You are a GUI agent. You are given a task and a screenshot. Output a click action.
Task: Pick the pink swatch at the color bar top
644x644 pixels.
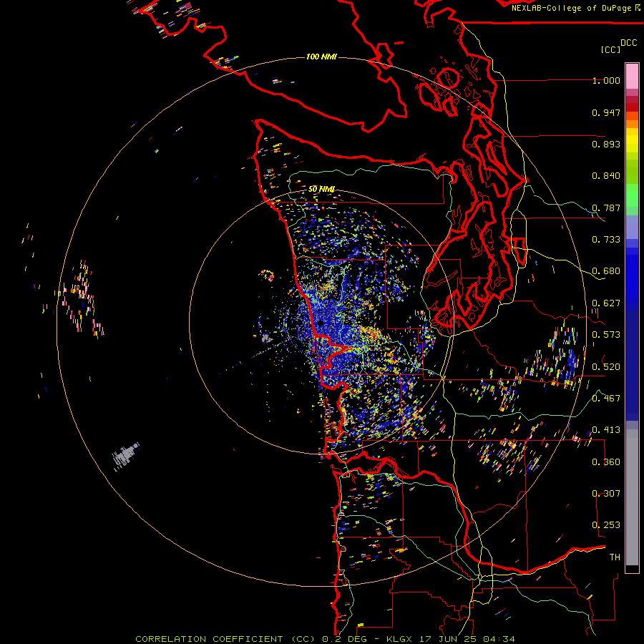tap(632, 77)
